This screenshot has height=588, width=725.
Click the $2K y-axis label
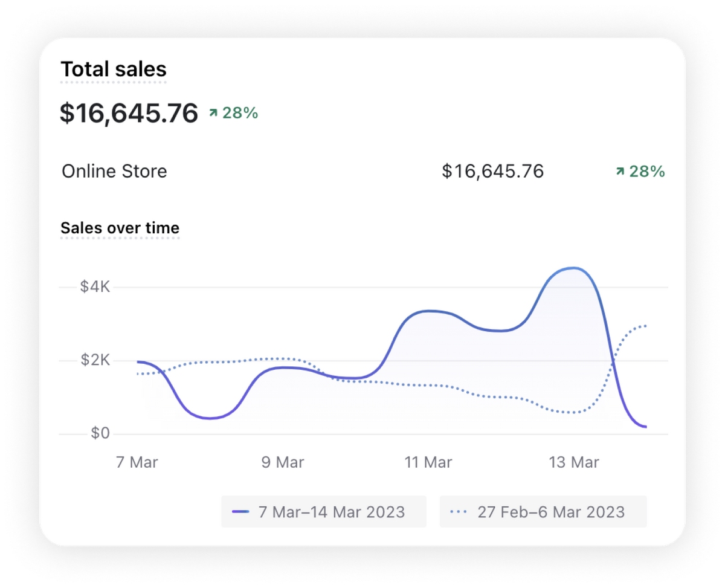point(95,361)
